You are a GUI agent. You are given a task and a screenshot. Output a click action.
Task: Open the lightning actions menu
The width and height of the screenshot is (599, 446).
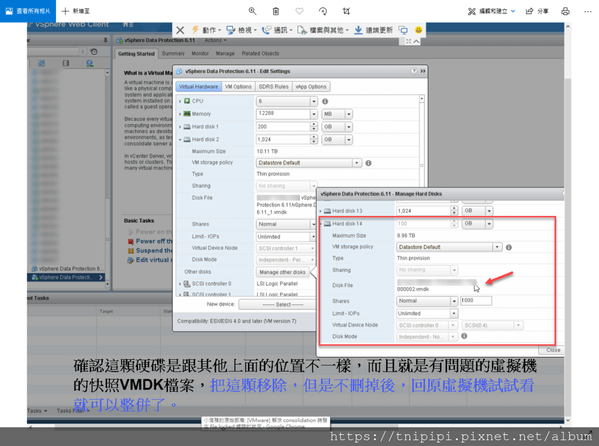[x=206, y=30]
